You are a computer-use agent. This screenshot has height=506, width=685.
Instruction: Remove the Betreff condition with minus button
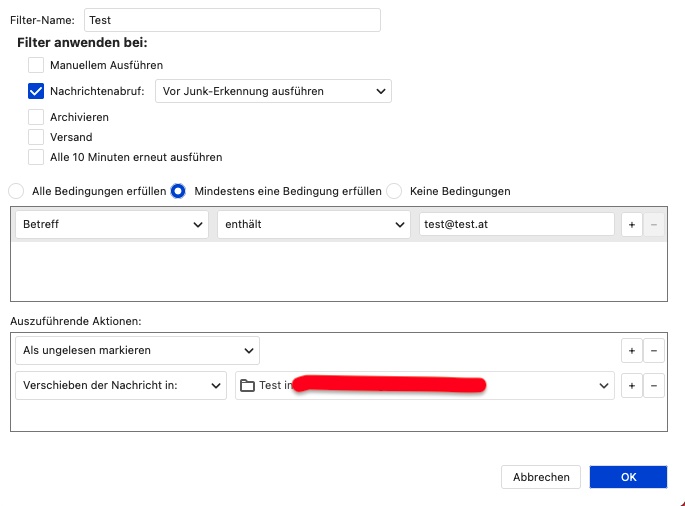[x=654, y=225]
